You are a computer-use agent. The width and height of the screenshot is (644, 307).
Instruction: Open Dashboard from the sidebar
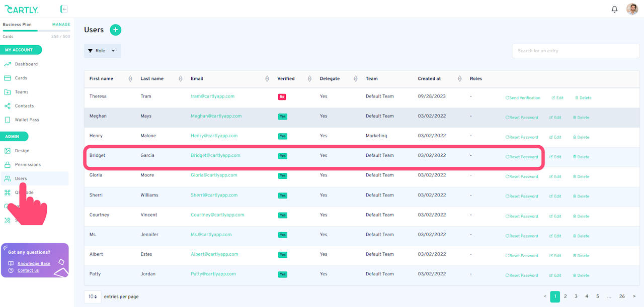26,64
